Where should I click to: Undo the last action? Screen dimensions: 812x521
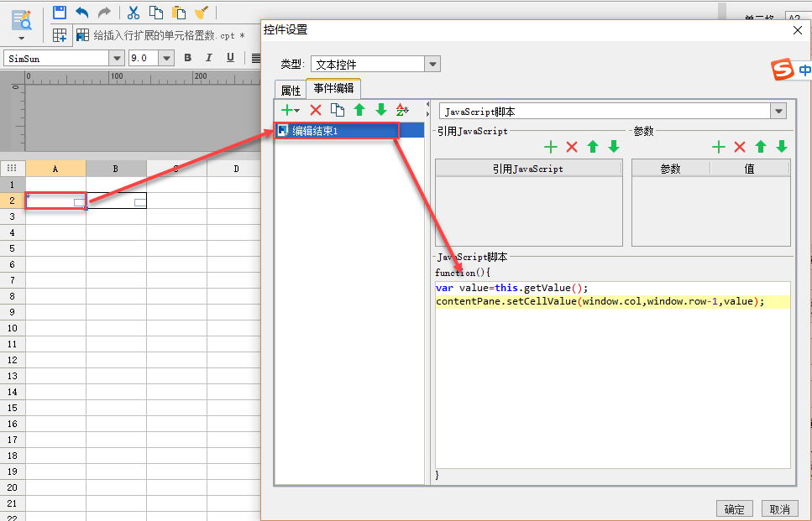(81, 12)
